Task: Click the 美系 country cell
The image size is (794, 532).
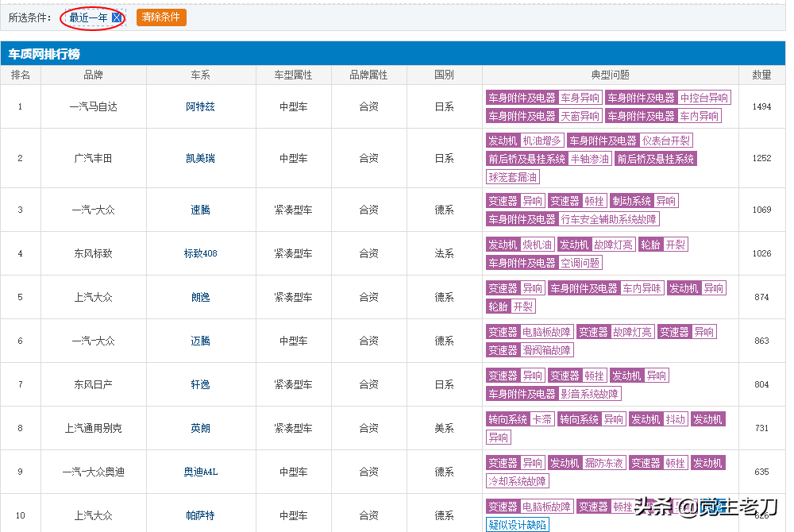Action: pyautogui.click(x=444, y=428)
